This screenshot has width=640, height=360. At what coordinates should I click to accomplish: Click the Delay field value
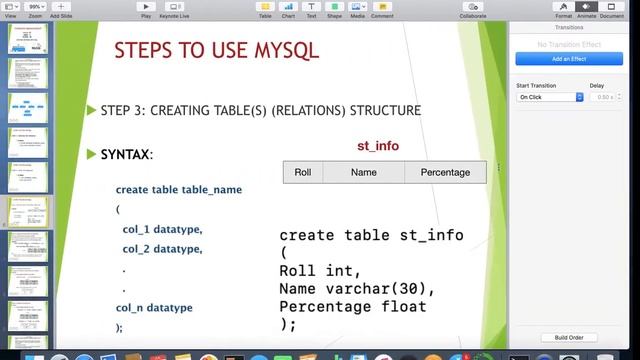tap(603, 97)
